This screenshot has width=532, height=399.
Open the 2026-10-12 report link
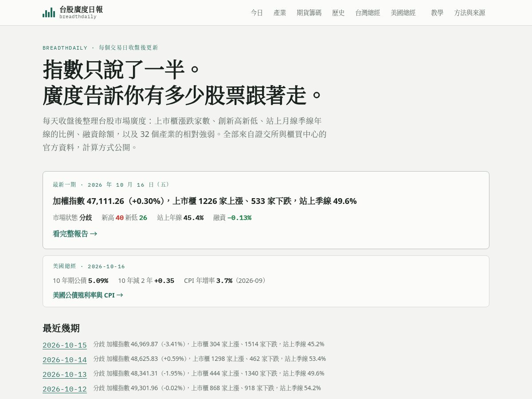(x=65, y=389)
